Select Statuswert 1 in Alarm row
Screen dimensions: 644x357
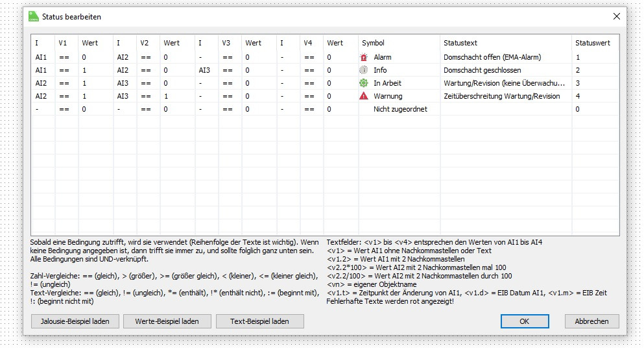click(577, 58)
